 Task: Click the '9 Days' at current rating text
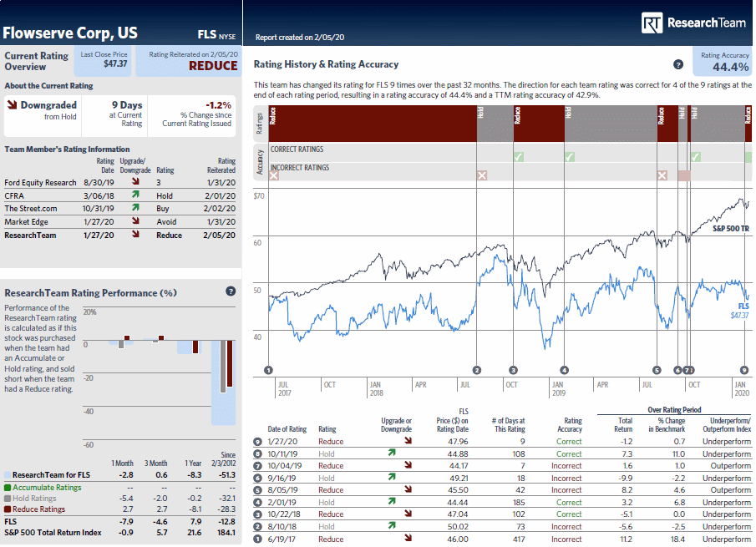127,105
